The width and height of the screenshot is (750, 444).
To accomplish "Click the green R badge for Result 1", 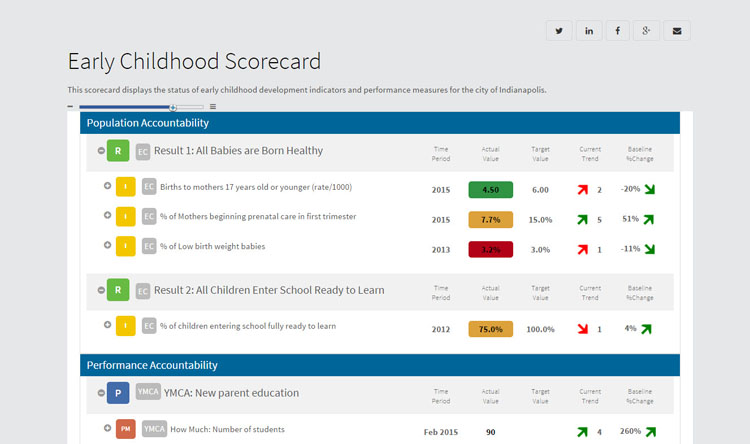I will click(118, 151).
